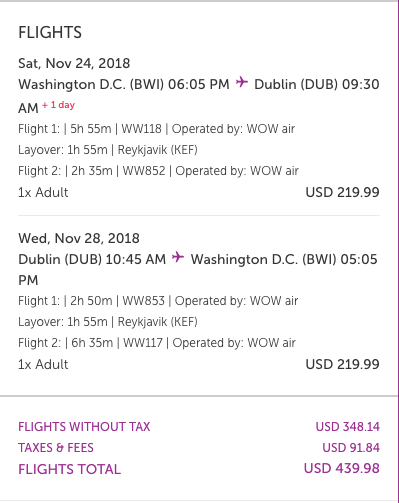The width and height of the screenshot is (399, 503).
Task: Select Washington D.C. (BWI) 06:05 PM departure
Action: coord(124,84)
